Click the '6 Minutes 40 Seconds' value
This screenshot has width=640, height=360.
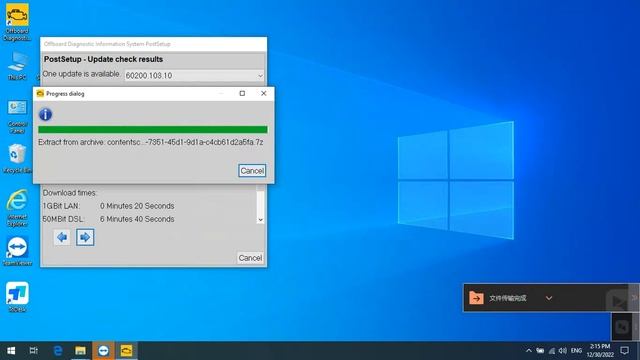[137, 219]
